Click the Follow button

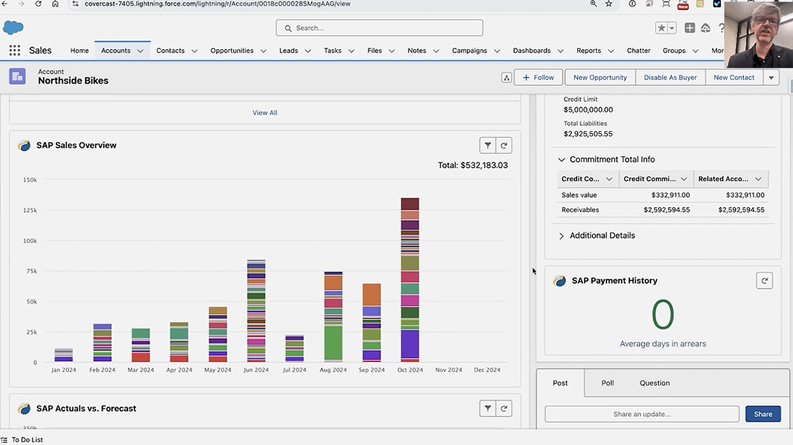click(x=538, y=77)
